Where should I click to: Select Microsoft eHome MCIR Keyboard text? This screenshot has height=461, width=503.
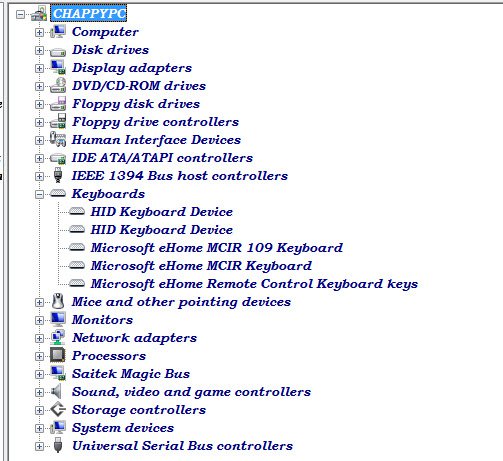201,266
